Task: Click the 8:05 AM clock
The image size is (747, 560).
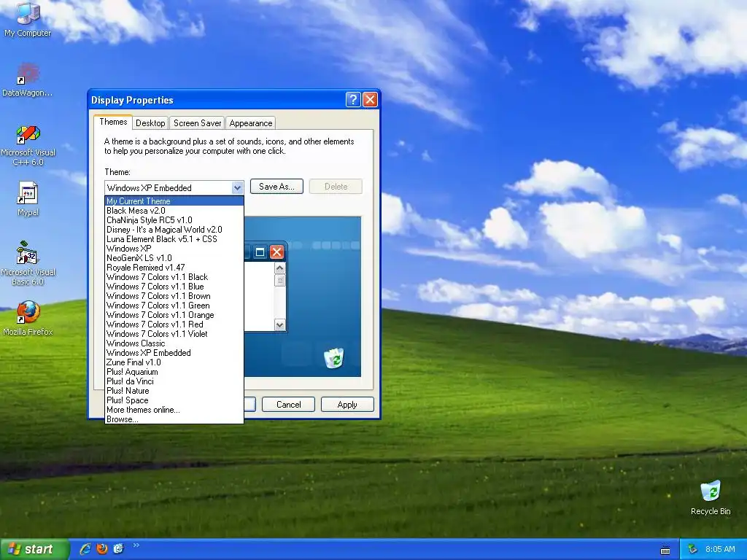Action: point(720,549)
